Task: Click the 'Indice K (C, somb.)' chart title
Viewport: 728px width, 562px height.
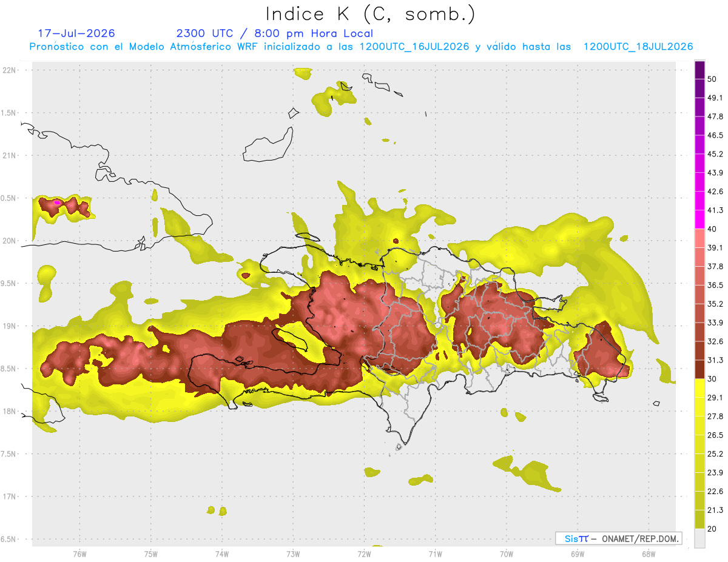Action: pyautogui.click(x=371, y=15)
